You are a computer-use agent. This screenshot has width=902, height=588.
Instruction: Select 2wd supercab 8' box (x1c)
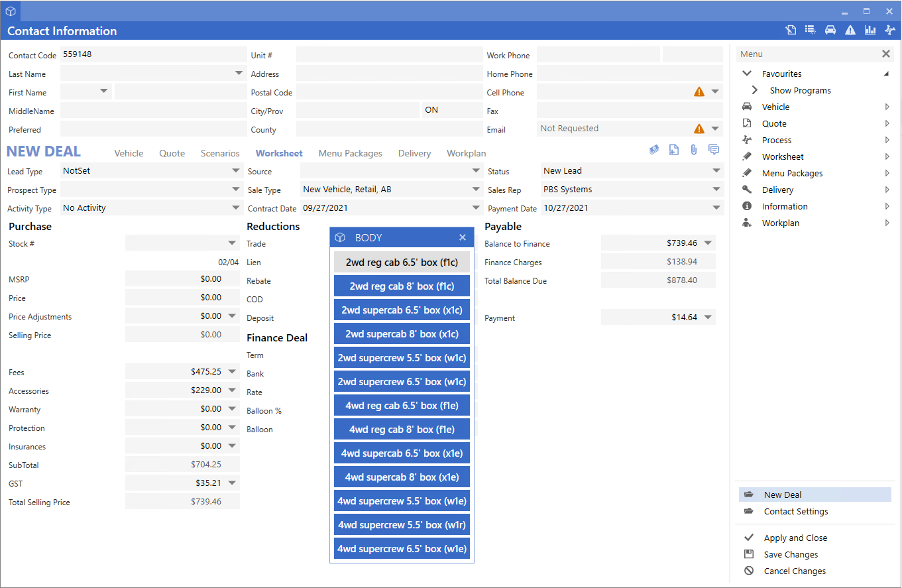click(402, 333)
